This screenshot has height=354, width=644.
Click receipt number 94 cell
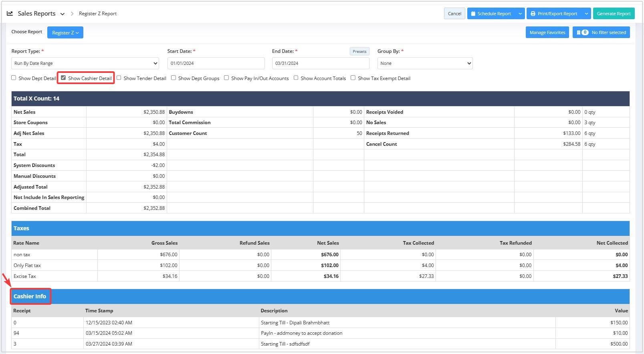tap(47, 333)
